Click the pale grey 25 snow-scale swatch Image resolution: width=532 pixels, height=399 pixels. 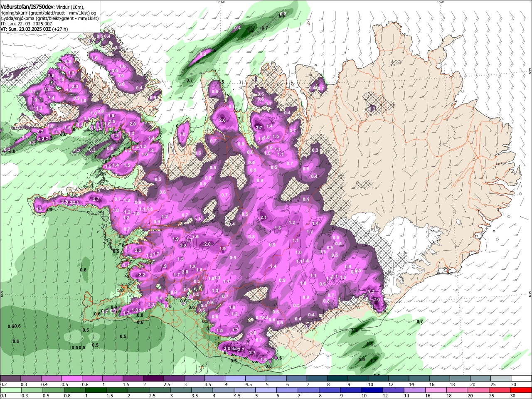tap(501, 378)
